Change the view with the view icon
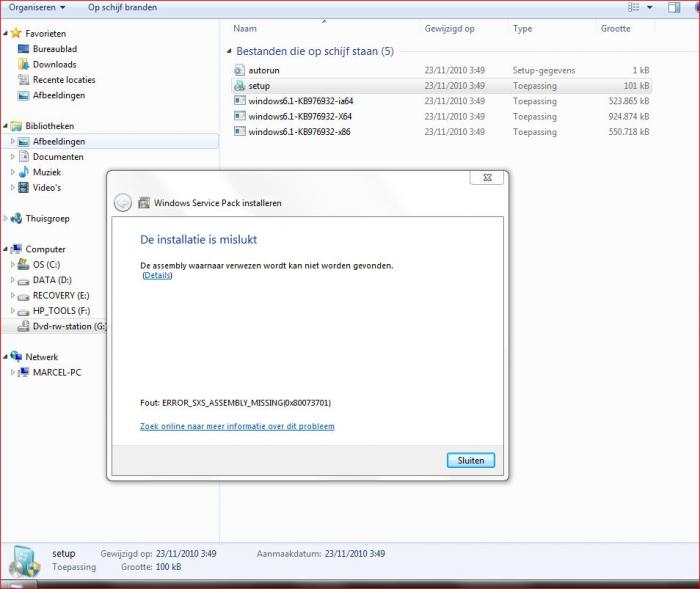Screen dimensions: 700x589 pos(633,8)
